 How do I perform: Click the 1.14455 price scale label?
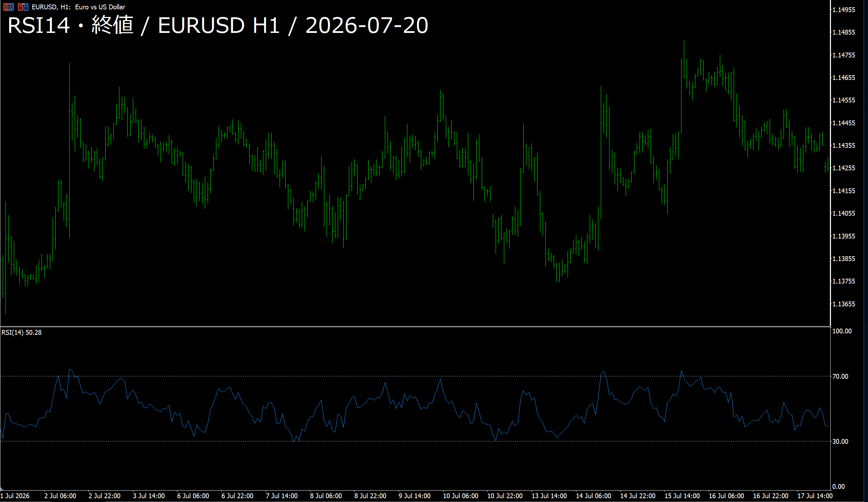pos(844,123)
